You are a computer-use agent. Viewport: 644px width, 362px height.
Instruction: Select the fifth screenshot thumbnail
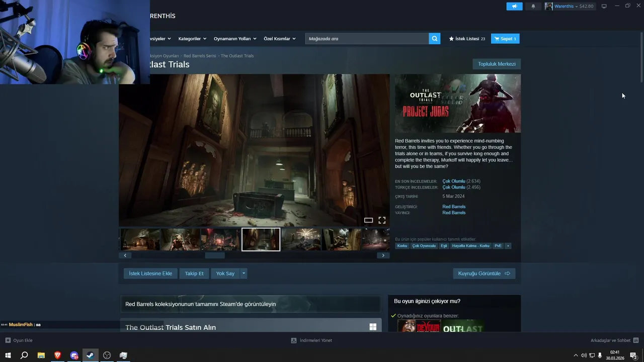(x=301, y=239)
